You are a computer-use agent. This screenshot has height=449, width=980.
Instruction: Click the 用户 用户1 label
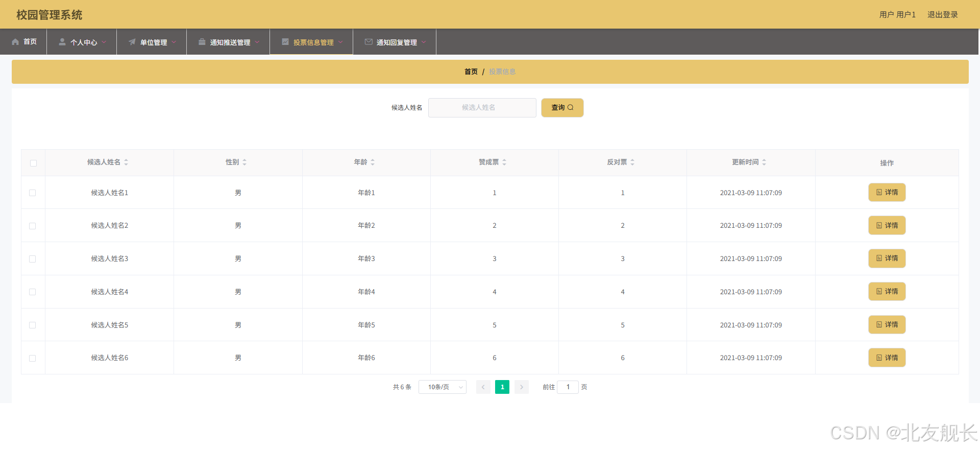click(x=897, y=15)
